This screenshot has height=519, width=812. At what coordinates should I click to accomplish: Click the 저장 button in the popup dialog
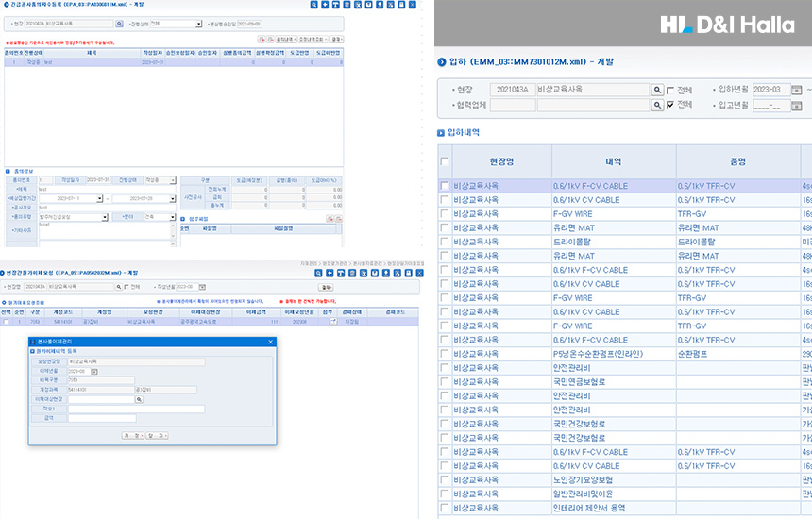point(133,435)
